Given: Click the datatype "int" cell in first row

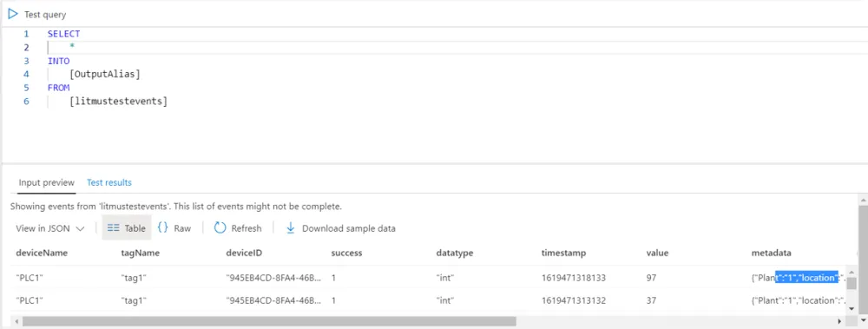Looking at the screenshot, I should tap(445, 278).
